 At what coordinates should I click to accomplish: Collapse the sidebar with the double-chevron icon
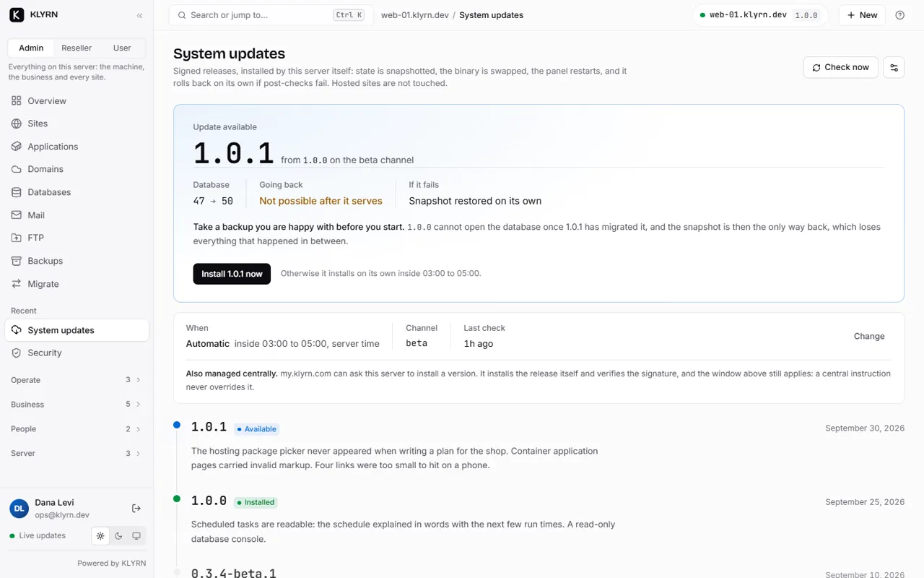(139, 15)
